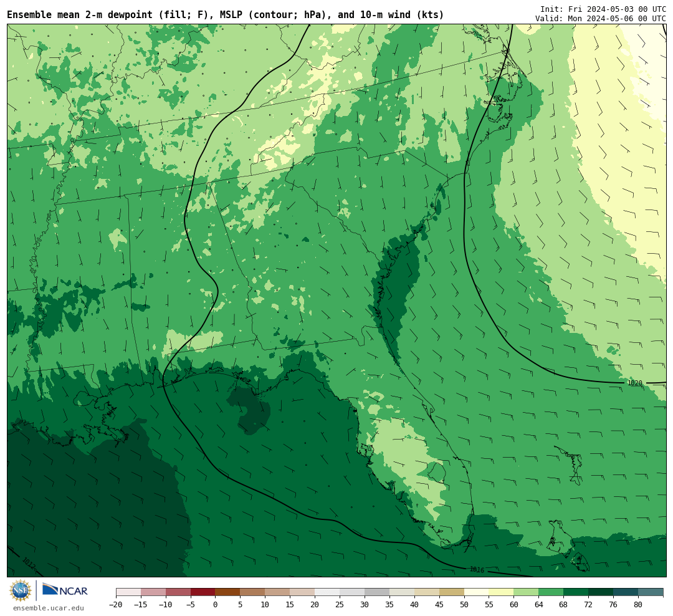The width and height of the screenshot is (673, 616).
Task: Click the 50 colorbar tick label
Action: point(464,605)
